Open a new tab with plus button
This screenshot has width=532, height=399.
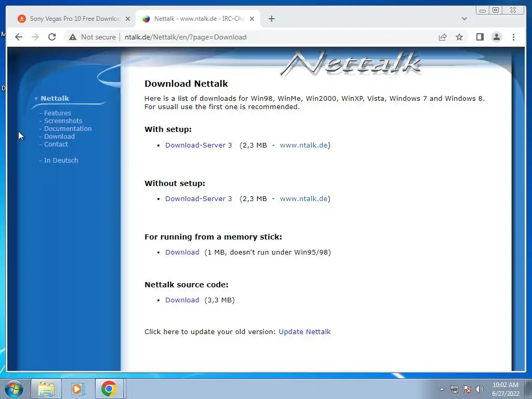(271, 19)
